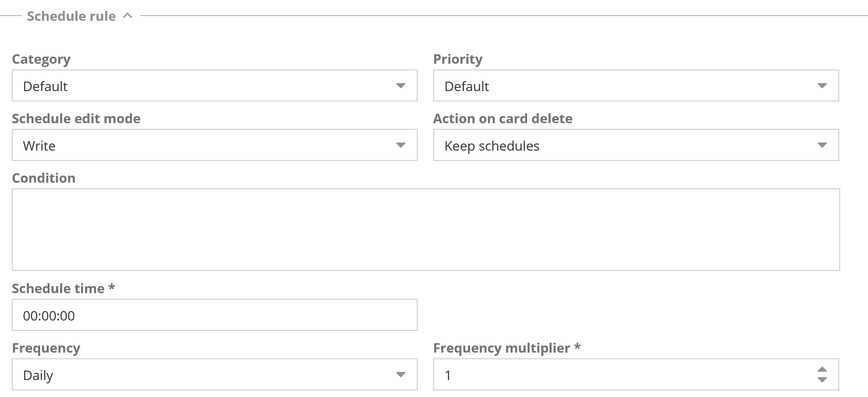Decrease Frequency multiplier with down arrow
This screenshot has height=397, width=868.
coord(822,380)
